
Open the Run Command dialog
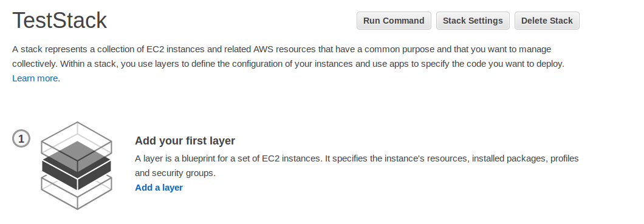[x=394, y=21]
